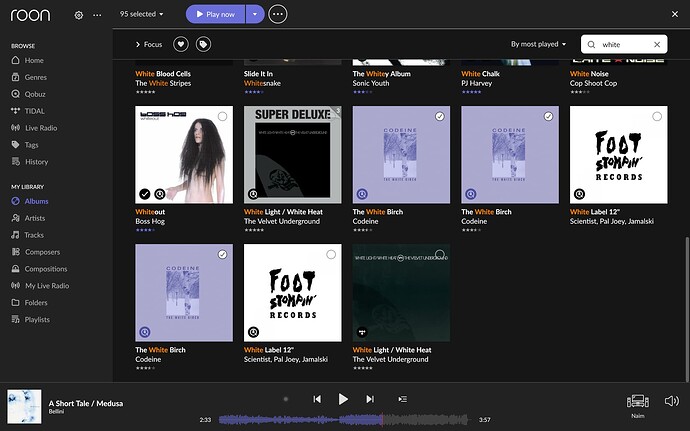Screen dimensions: 690x431
Task: Click the Tracks note icon in My Library
Action: click(15, 235)
